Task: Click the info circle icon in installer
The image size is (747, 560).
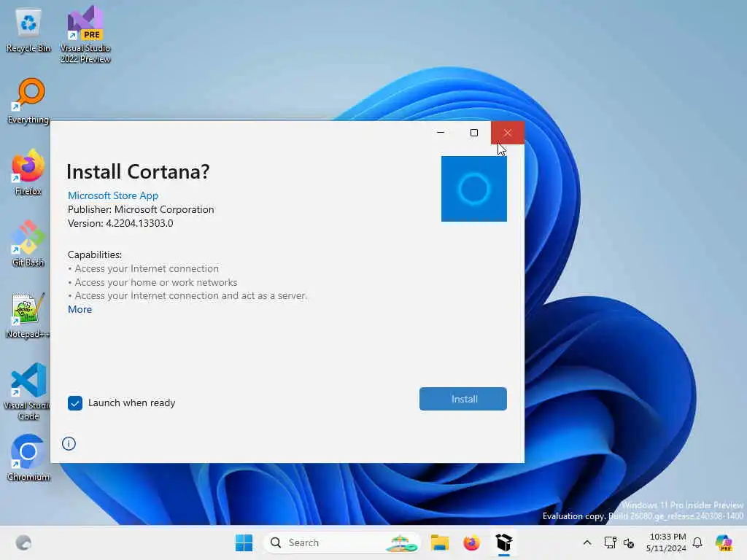Action: coord(69,444)
